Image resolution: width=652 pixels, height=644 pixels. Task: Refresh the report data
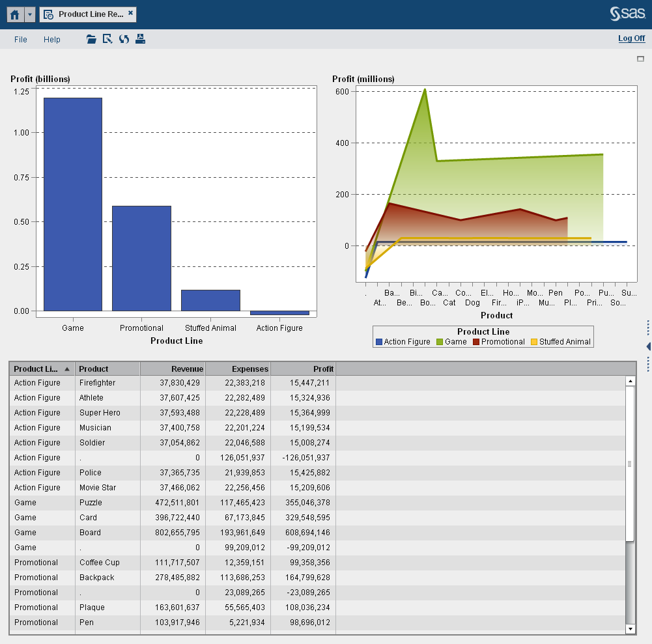click(x=124, y=39)
